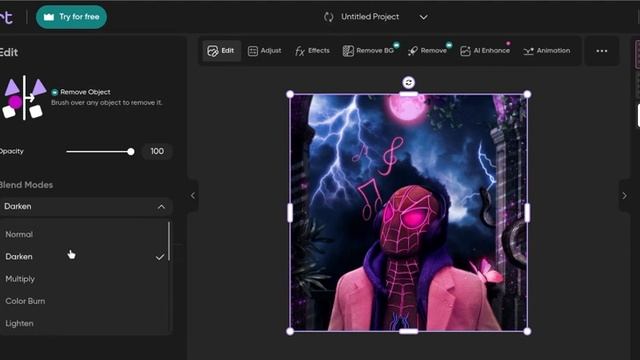The height and width of the screenshot is (360, 640).
Task: Click the Remove Object shapes illustration
Action: 24,98
